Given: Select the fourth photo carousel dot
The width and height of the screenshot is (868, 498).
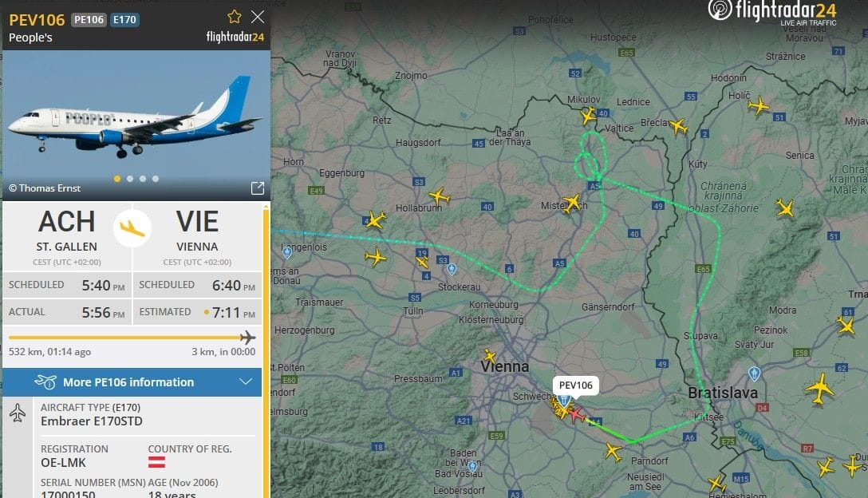Looking at the screenshot, I should coord(156,179).
